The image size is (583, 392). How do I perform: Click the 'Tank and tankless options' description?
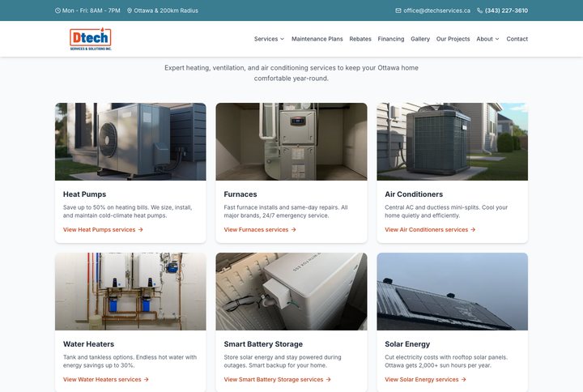(130, 361)
